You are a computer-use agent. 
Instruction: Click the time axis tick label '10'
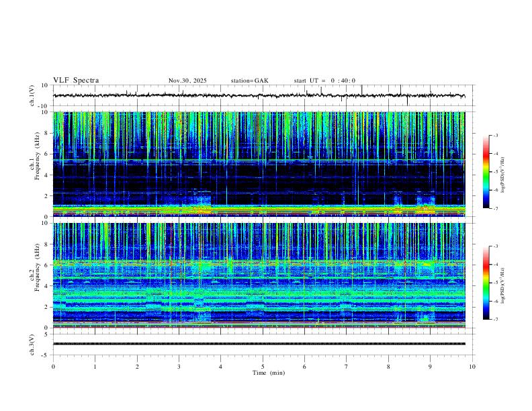click(472, 367)
